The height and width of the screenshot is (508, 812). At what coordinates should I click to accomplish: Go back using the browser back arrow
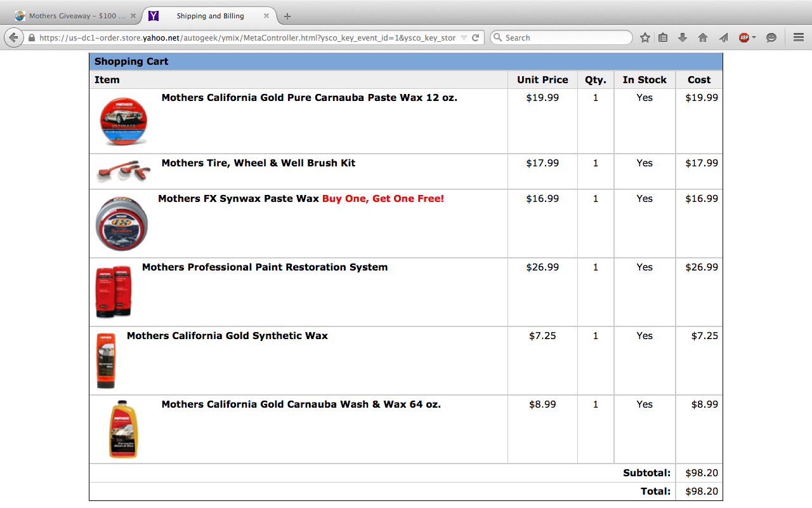(14, 37)
